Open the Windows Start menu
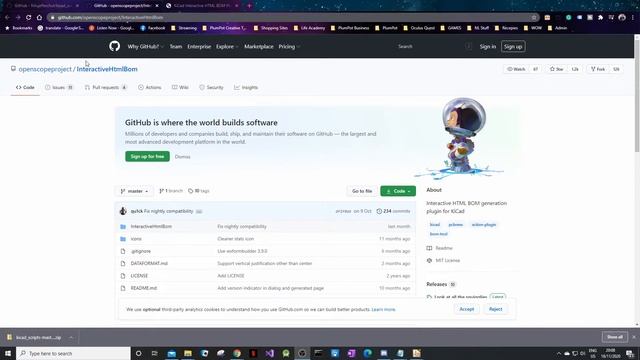 point(8,353)
